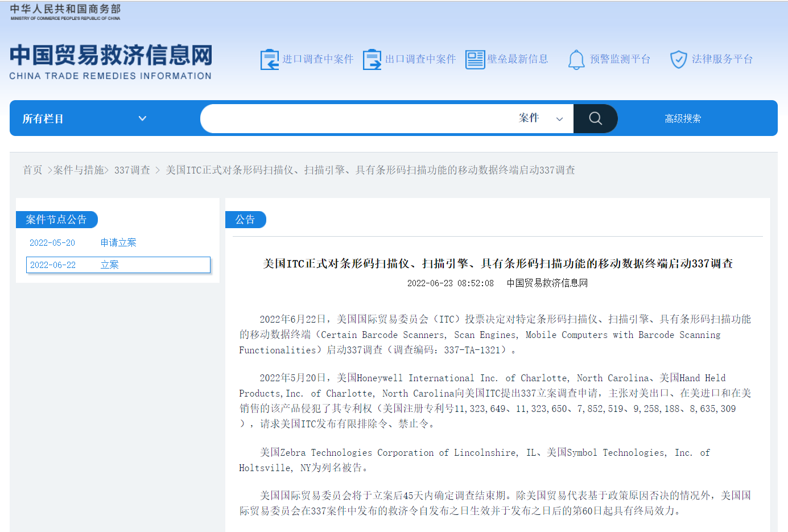The width and height of the screenshot is (788, 532).
Task: Open 法律服务平台 link
Action: tap(722, 59)
